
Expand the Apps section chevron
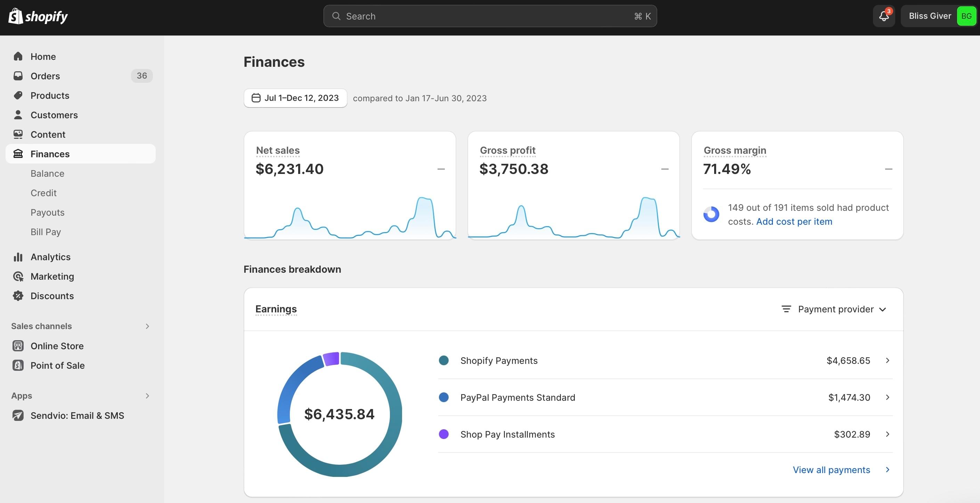[x=147, y=396]
